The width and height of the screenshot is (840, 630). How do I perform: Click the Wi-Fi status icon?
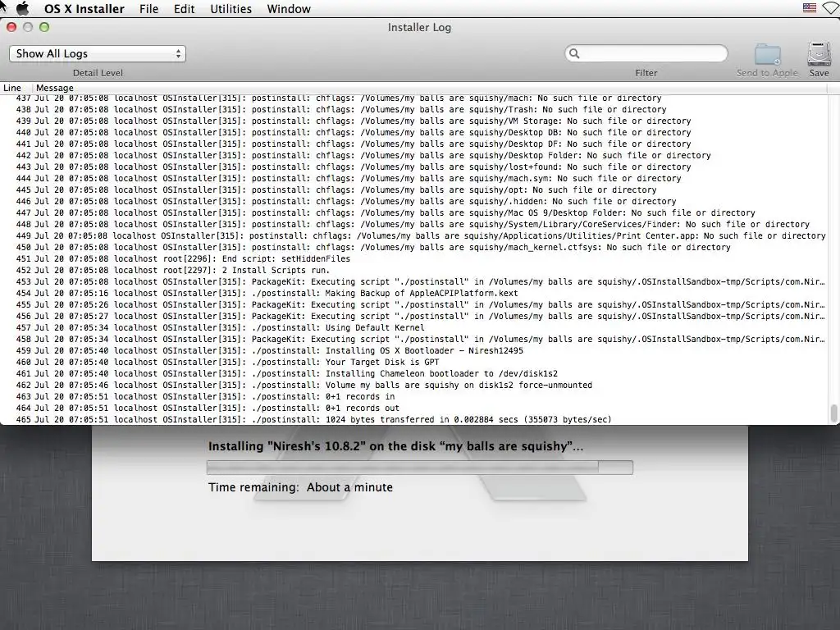click(832, 8)
